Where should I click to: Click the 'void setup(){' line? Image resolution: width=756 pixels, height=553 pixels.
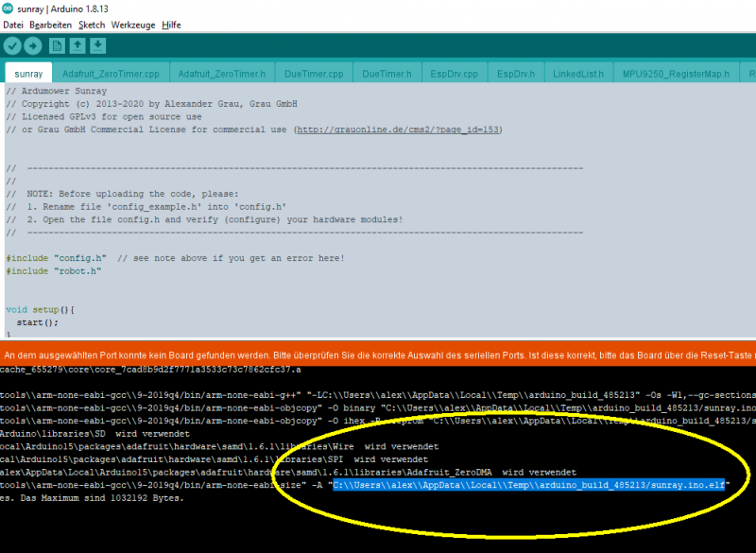(x=41, y=310)
